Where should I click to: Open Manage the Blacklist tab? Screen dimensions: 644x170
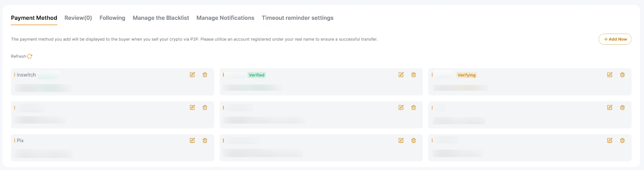tap(161, 18)
